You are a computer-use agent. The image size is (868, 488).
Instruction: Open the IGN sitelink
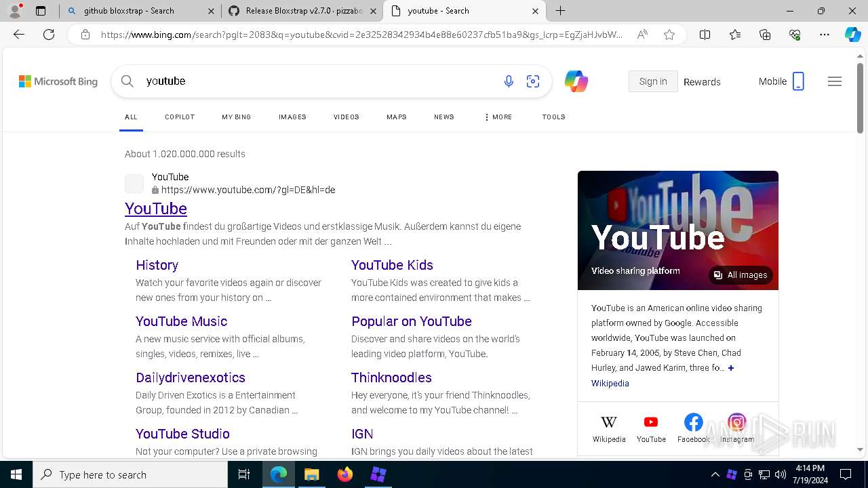point(362,434)
